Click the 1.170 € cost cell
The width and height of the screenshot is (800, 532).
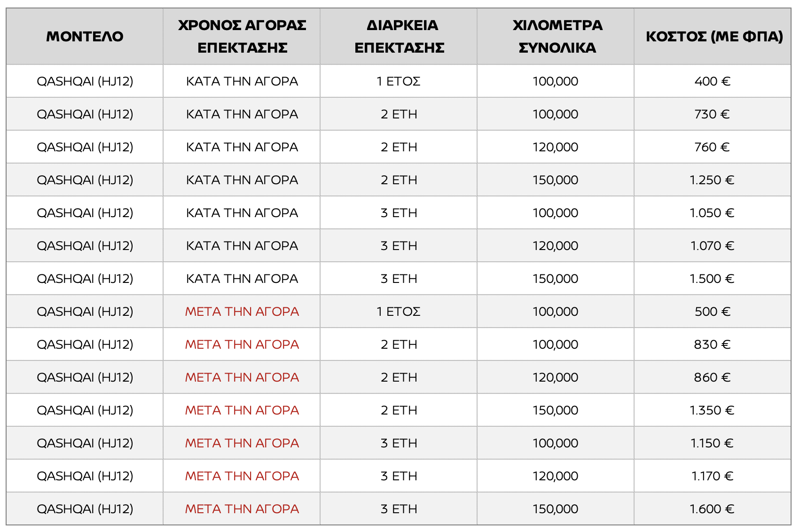(712, 476)
